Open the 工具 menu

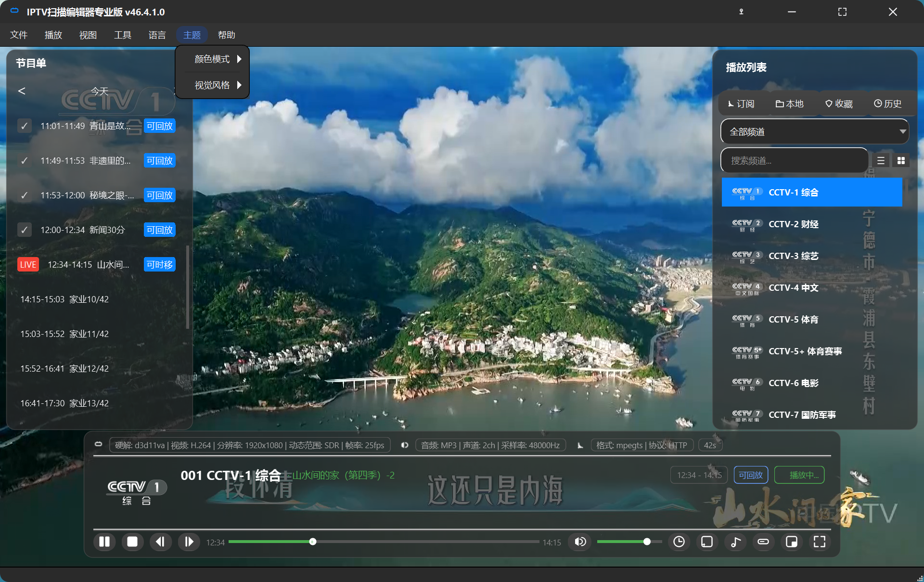tap(123, 35)
